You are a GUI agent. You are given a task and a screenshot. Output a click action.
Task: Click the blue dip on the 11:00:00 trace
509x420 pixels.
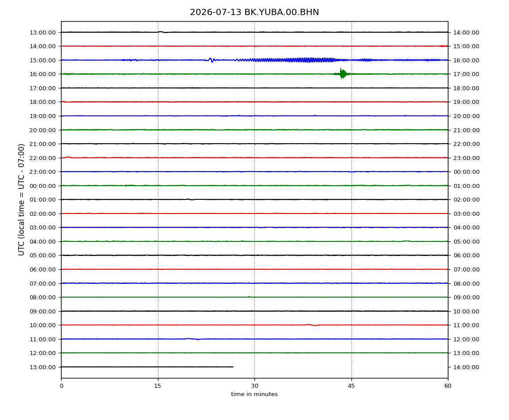coord(193,339)
